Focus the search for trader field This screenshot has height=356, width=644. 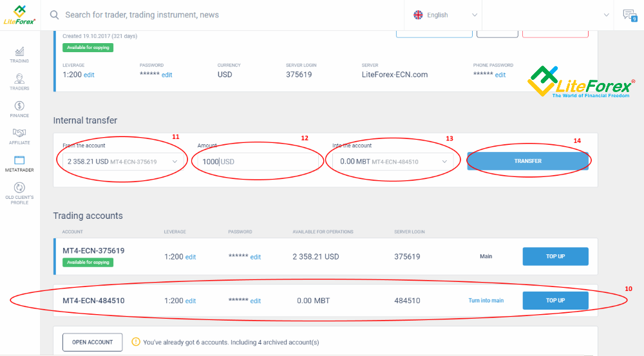[222, 15]
